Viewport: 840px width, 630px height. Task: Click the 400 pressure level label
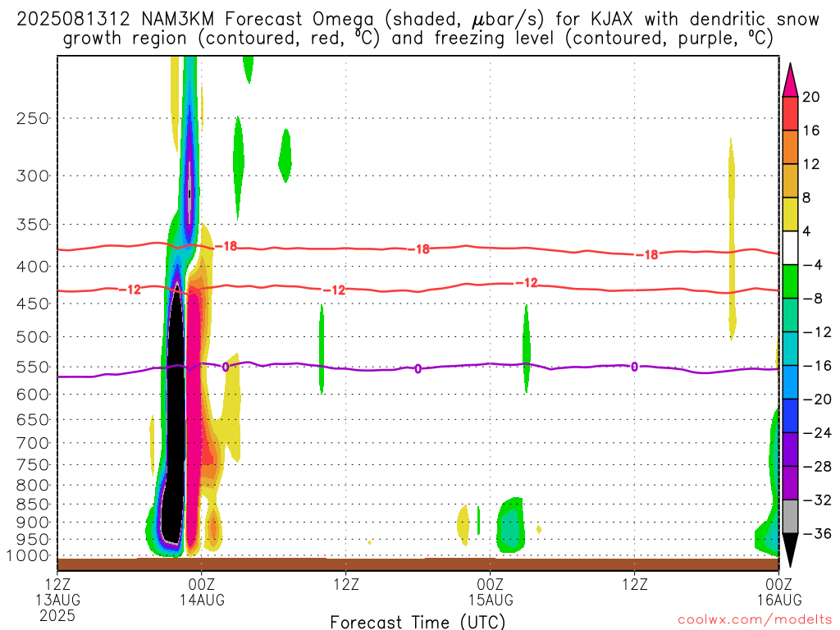(33, 267)
